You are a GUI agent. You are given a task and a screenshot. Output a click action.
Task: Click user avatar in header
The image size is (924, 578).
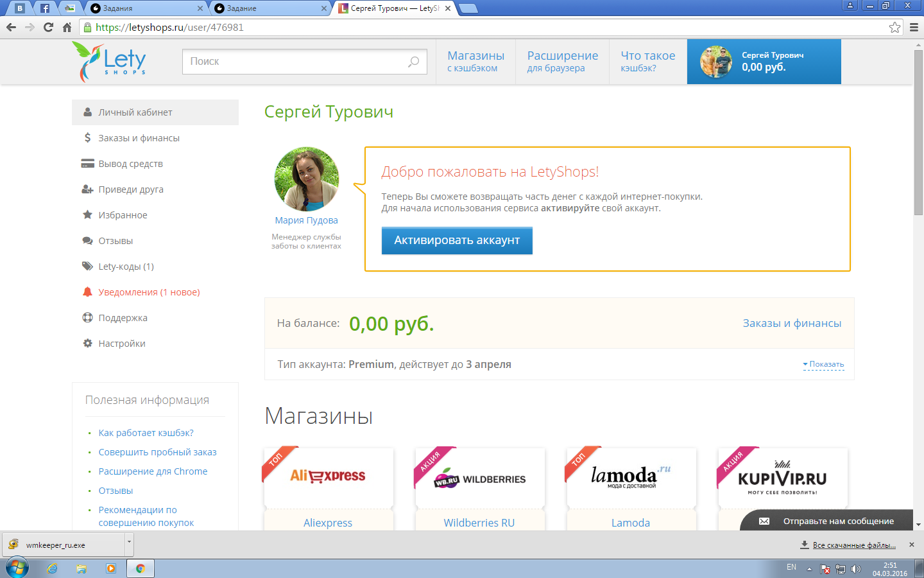pyautogui.click(x=716, y=62)
